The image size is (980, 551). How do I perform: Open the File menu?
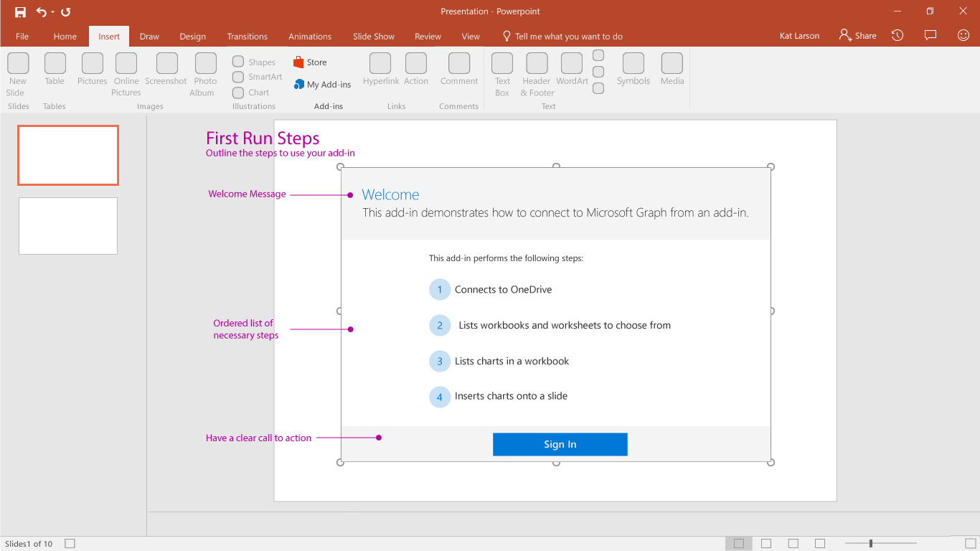coord(22,37)
